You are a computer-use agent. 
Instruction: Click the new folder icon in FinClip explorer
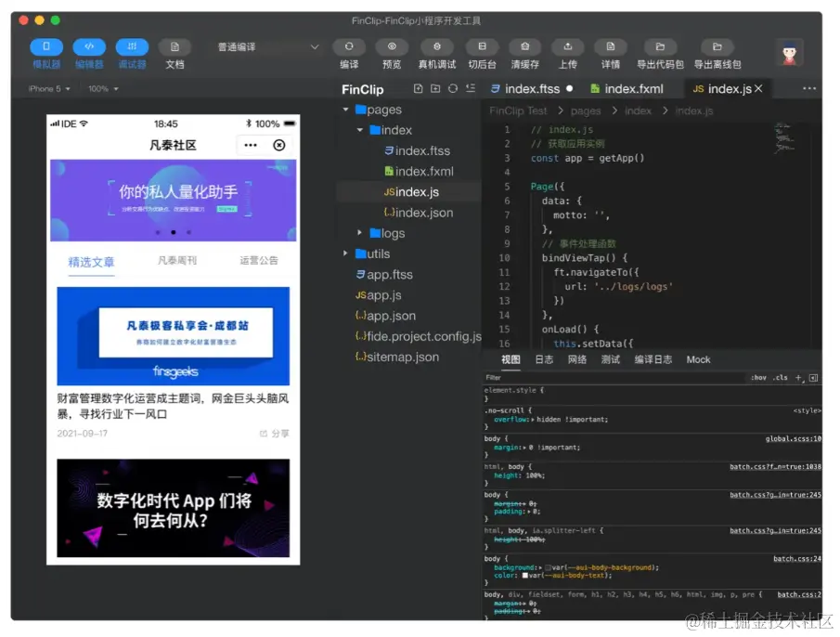pos(435,88)
